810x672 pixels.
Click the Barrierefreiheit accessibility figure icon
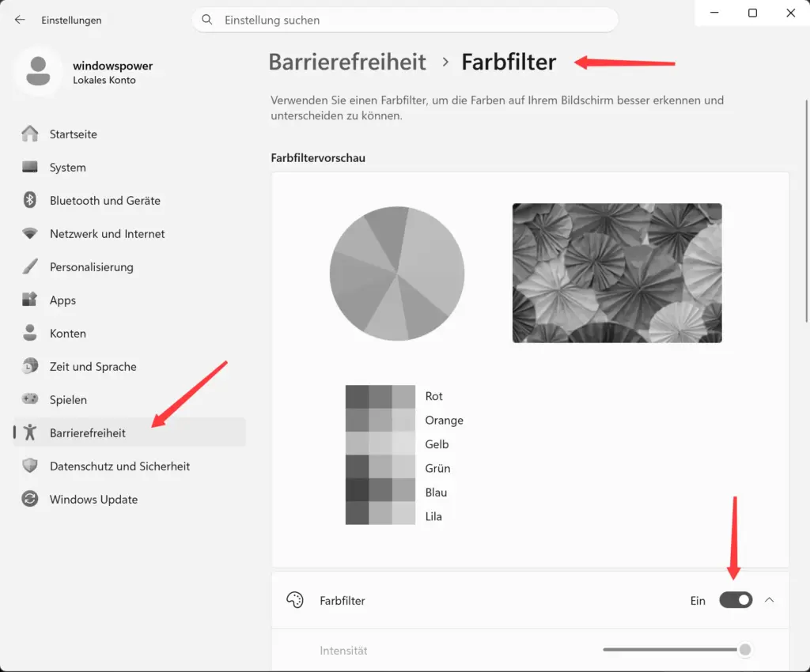[x=30, y=432]
